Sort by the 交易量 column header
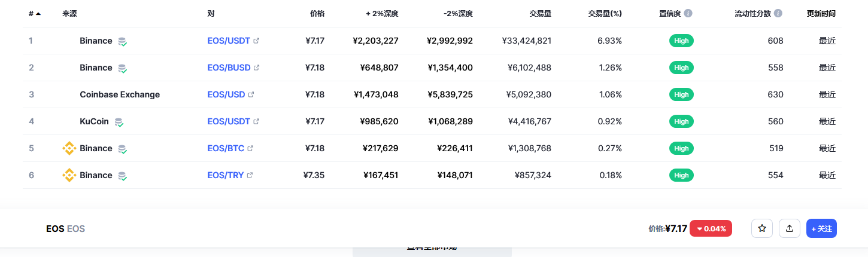This screenshot has width=868, height=257. [541, 13]
